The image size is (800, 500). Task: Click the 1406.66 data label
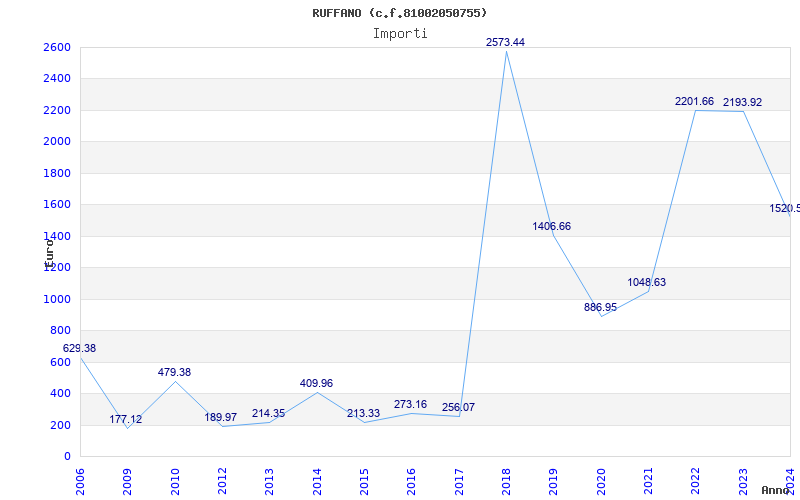pos(552,227)
